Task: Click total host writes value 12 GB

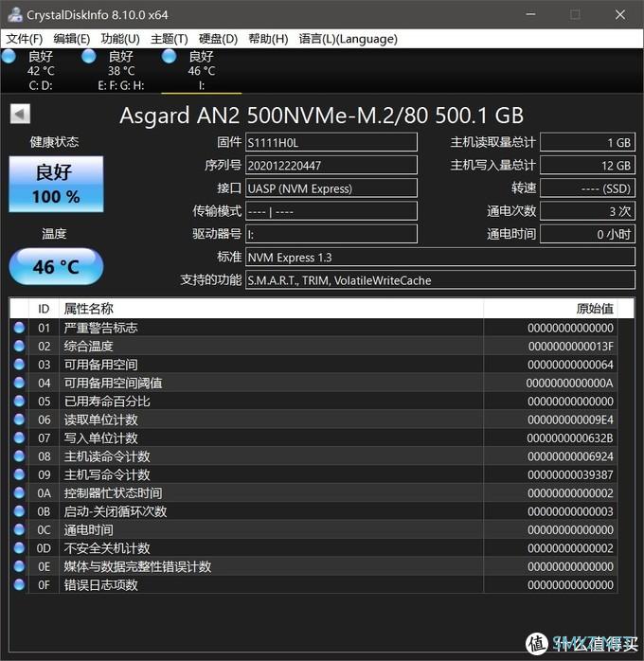Action: coord(587,165)
